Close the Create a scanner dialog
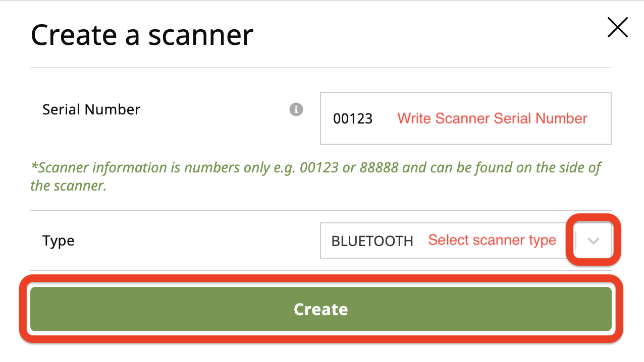 pyautogui.click(x=617, y=28)
